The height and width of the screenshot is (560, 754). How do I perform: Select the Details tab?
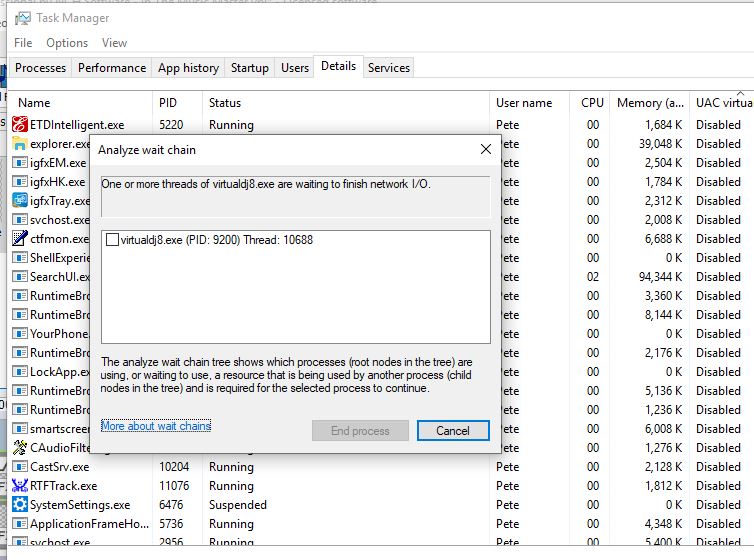pyautogui.click(x=339, y=66)
